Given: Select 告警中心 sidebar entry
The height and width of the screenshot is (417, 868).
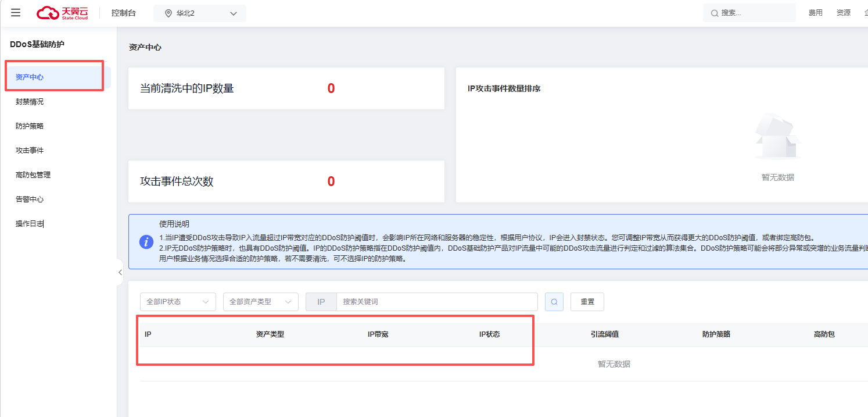Looking at the screenshot, I should tap(30, 199).
